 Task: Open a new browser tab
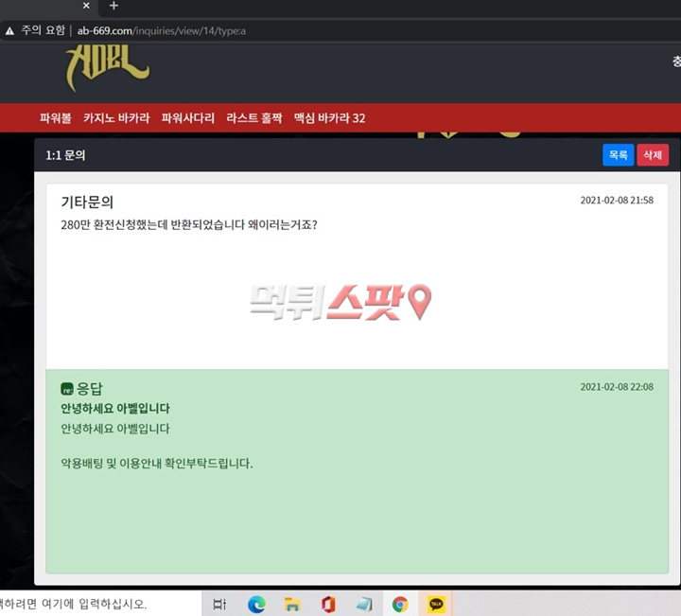coord(113,6)
